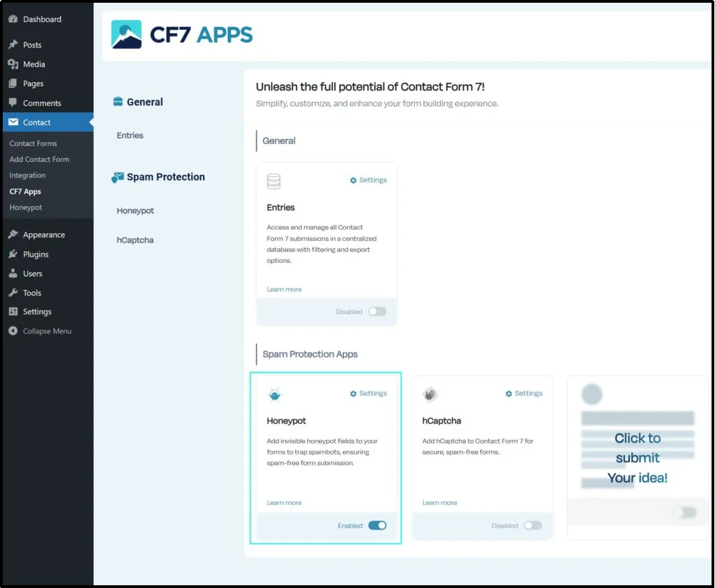Enable the Entries app
715x588 pixels.
tap(377, 311)
